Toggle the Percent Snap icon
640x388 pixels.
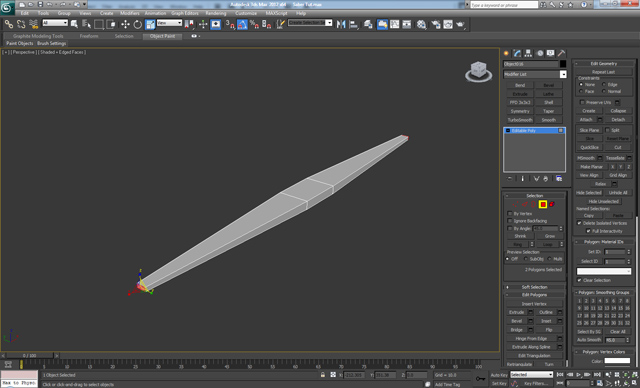pyautogui.click(x=254, y=24)
